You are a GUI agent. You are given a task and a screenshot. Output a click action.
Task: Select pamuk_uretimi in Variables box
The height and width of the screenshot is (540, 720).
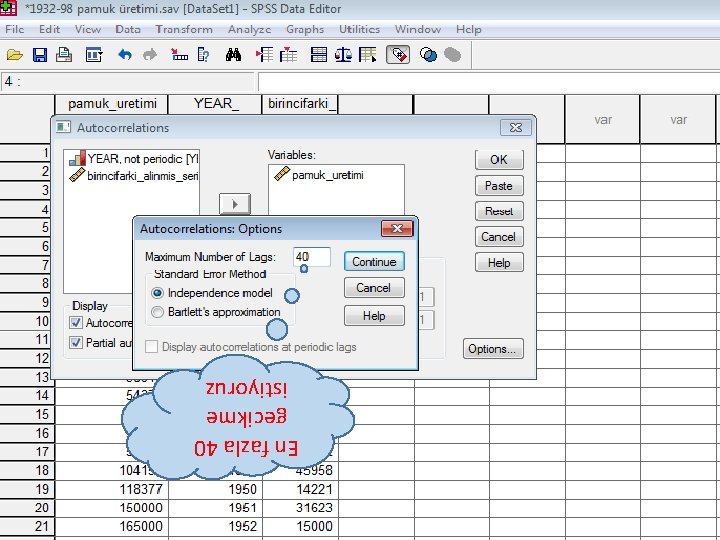[319, 174]
